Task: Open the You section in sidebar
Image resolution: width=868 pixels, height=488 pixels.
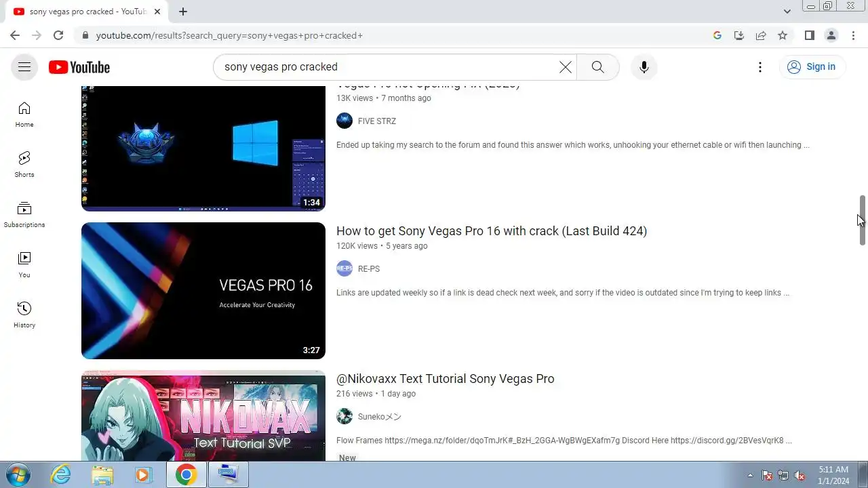Action: [24, 265]
